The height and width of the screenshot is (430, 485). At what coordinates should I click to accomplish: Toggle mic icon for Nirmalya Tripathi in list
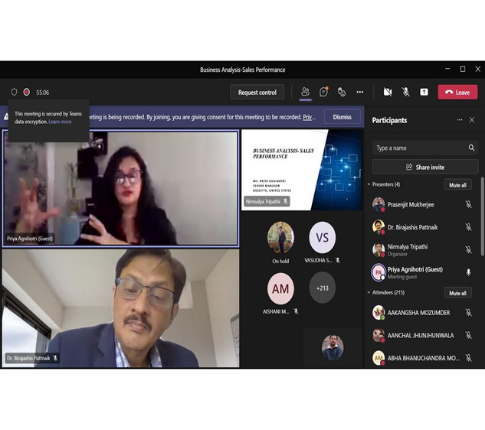468,250
